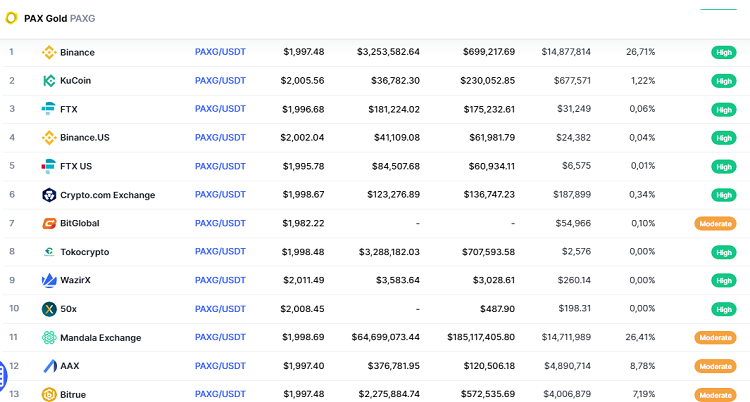Open KuCoin PAXG/USDT trading pair
This screenshot has height=402, width=750.
[x=220, y=80]
